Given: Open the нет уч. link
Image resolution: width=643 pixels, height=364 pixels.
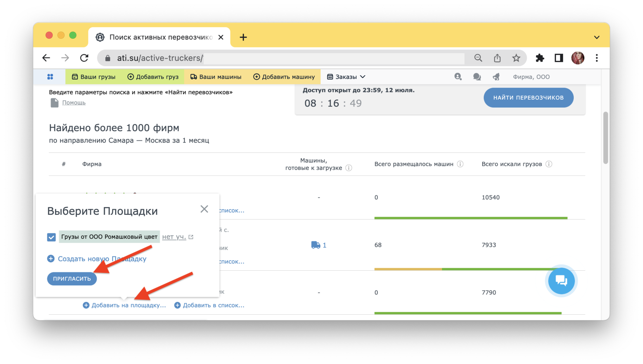Looking at the screenshot, I should 174,237.
